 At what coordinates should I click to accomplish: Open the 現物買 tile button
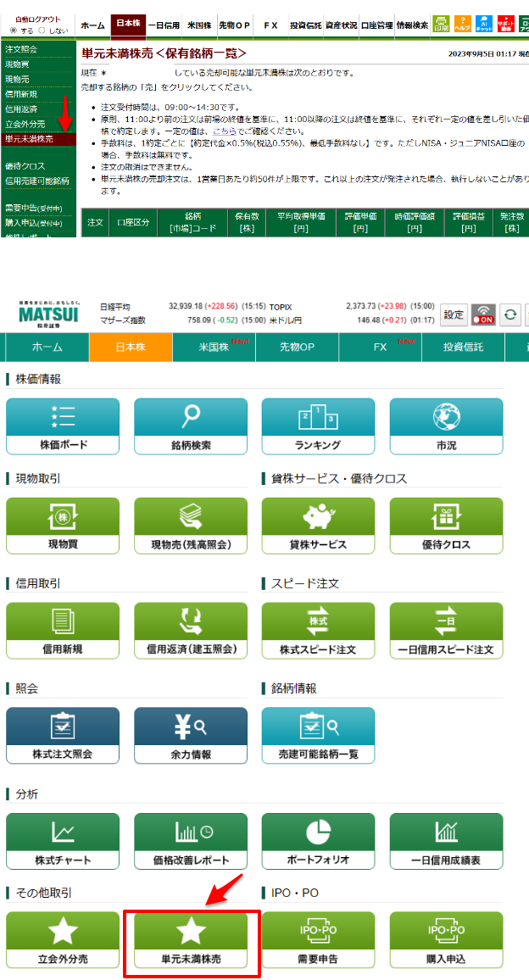(63, 526)
